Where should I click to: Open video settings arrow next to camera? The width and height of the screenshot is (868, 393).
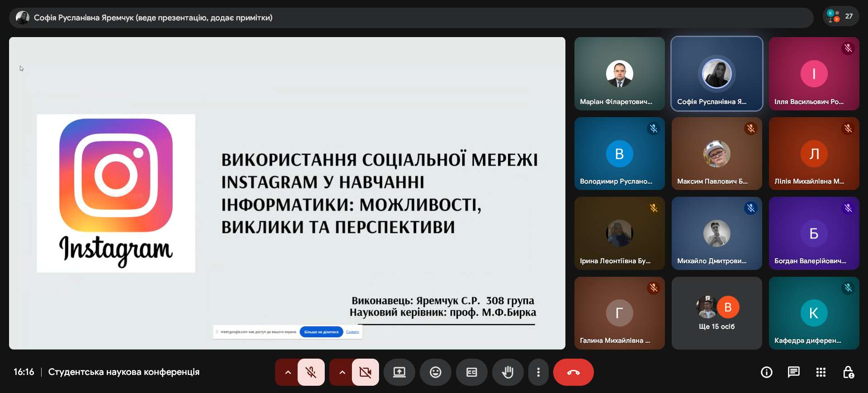342,372
